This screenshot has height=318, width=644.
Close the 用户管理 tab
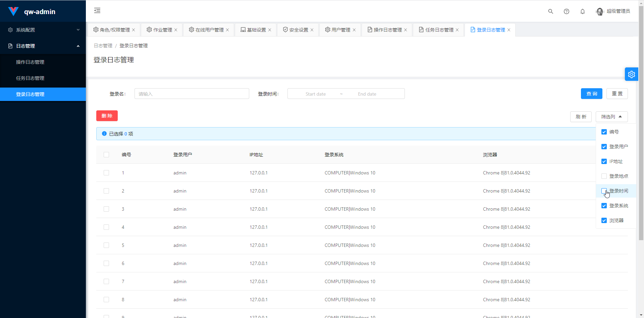(354, 30)
